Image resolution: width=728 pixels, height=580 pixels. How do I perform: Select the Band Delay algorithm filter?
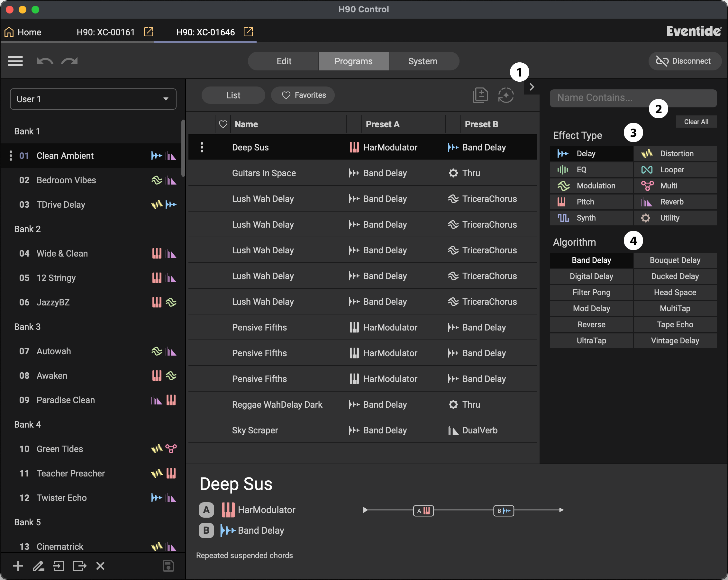point(591,260)
